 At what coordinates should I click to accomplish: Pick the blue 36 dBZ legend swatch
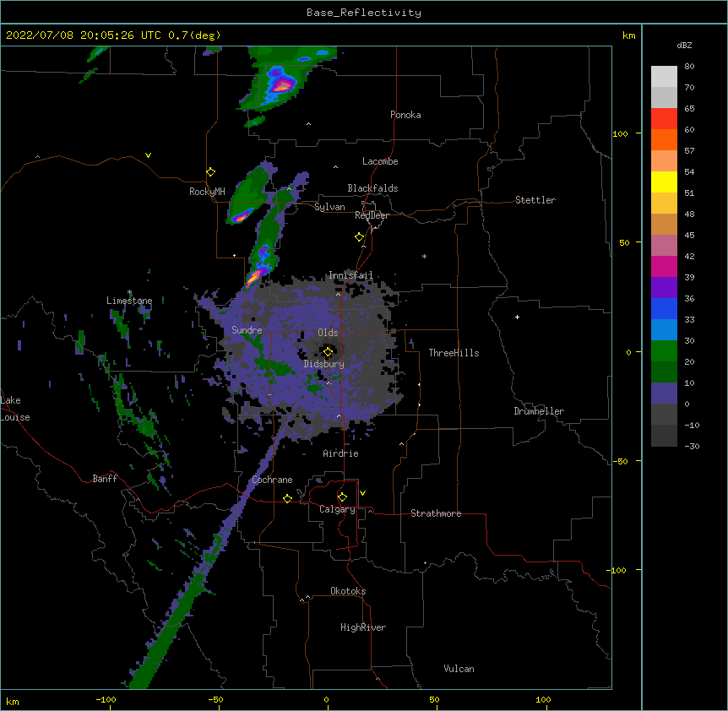tap(664, 308)
